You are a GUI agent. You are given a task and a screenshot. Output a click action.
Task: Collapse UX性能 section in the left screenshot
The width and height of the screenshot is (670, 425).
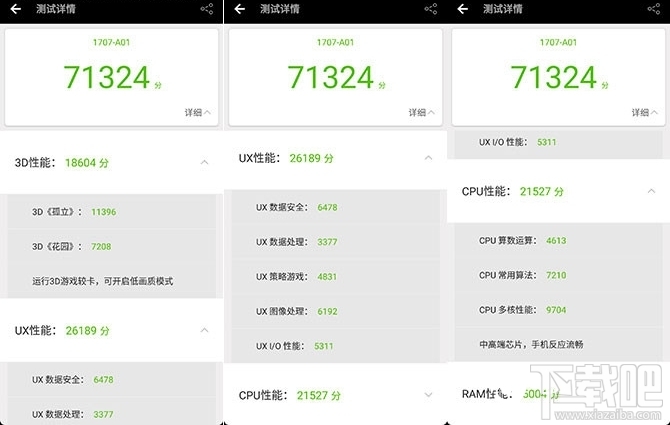[x=205, y=330]
